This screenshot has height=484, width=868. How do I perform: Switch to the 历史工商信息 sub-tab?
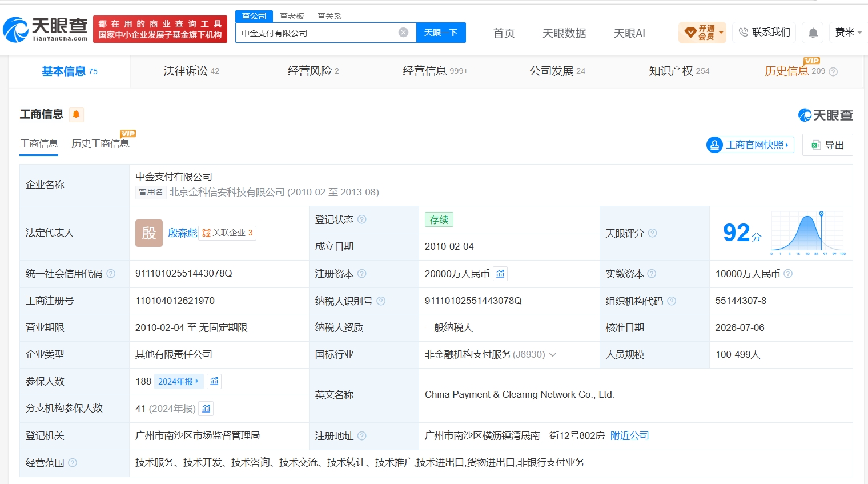(x=101, y=143)
